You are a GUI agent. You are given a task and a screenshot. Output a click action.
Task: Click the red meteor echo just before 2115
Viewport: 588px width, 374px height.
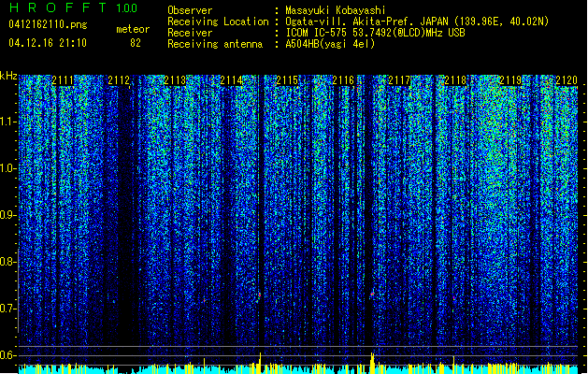(x=259, y=295)
